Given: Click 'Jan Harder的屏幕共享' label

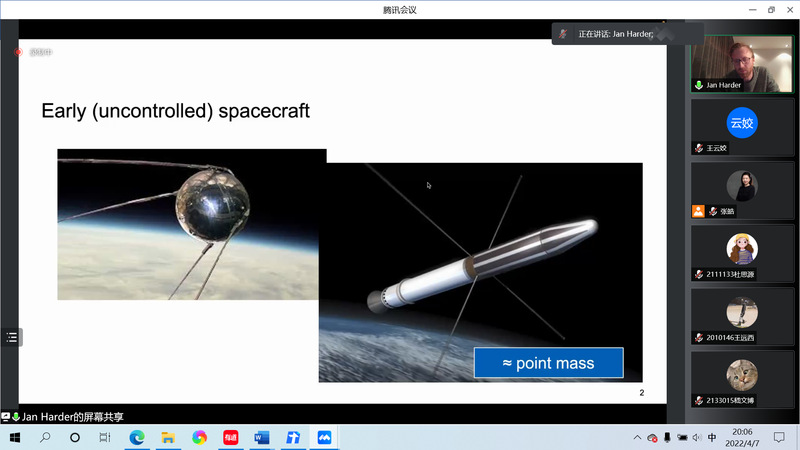Looking at the screenshot, I should click(x=72, y=417).
